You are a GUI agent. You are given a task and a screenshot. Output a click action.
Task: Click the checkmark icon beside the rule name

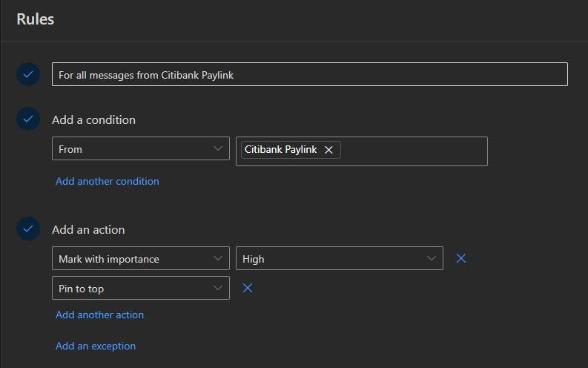[x=28, y=74]
